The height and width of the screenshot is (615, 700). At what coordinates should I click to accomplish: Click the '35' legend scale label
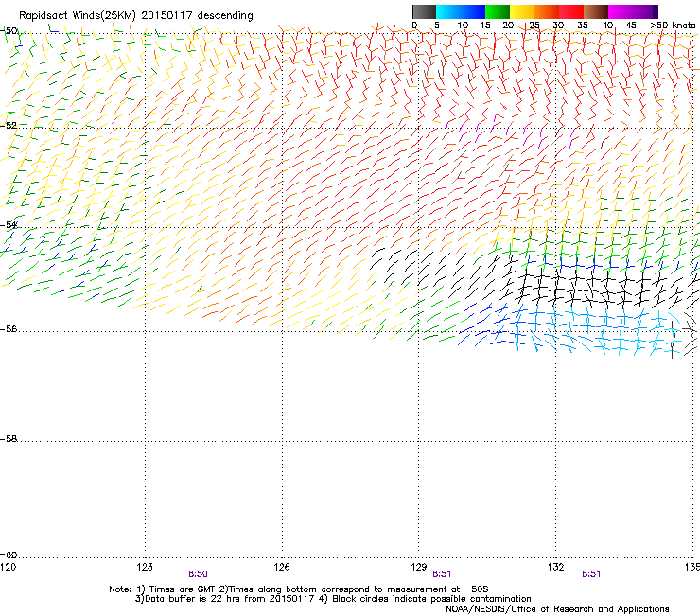click(583, 26)
